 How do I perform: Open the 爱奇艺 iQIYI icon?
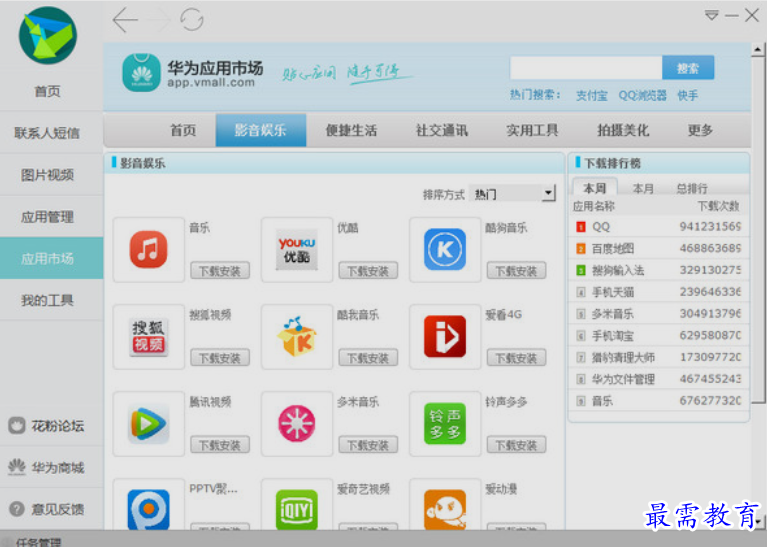pos(297,510)
